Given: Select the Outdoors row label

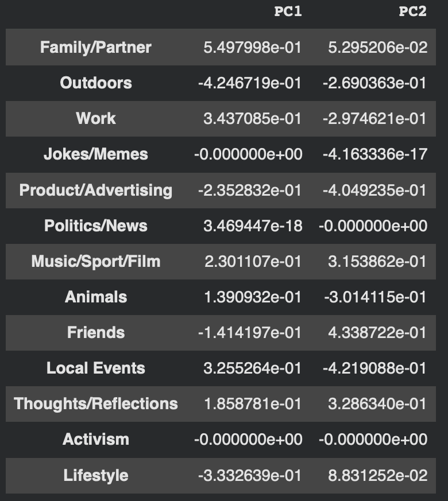Looking at the screenshot, I should pyautogui.click(x=96, y=83).
